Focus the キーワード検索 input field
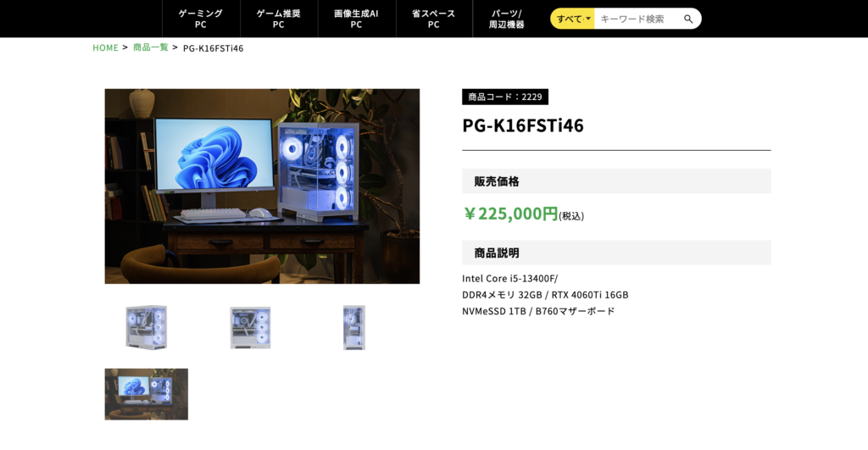 click(x=637, y=19)
